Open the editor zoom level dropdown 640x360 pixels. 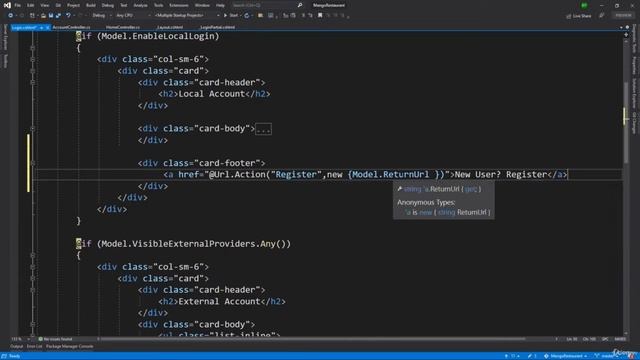(x=20, y=339)
